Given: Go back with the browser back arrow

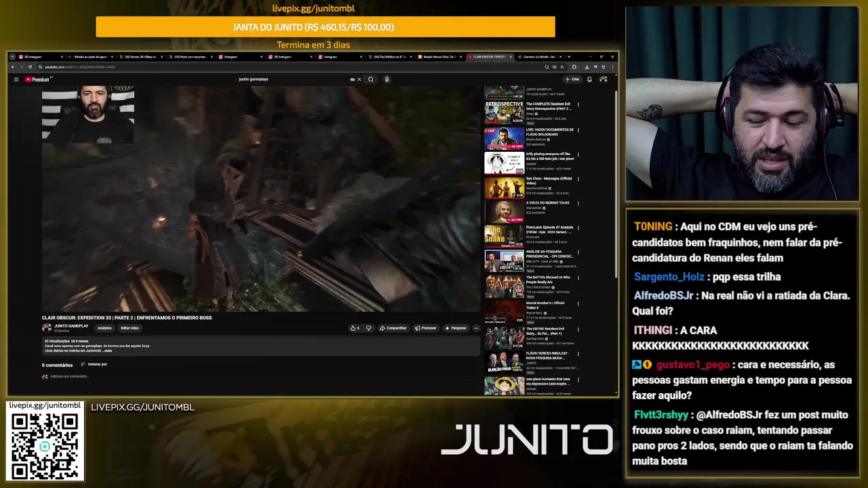Looking at the screenshot, I should point(13,67).
